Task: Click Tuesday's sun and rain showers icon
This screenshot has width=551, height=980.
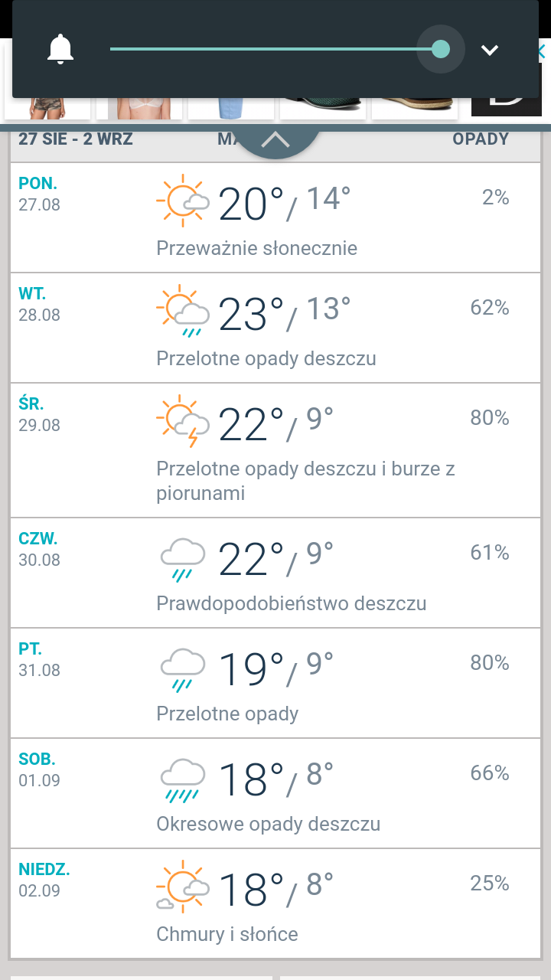Action: click(183, 312)
